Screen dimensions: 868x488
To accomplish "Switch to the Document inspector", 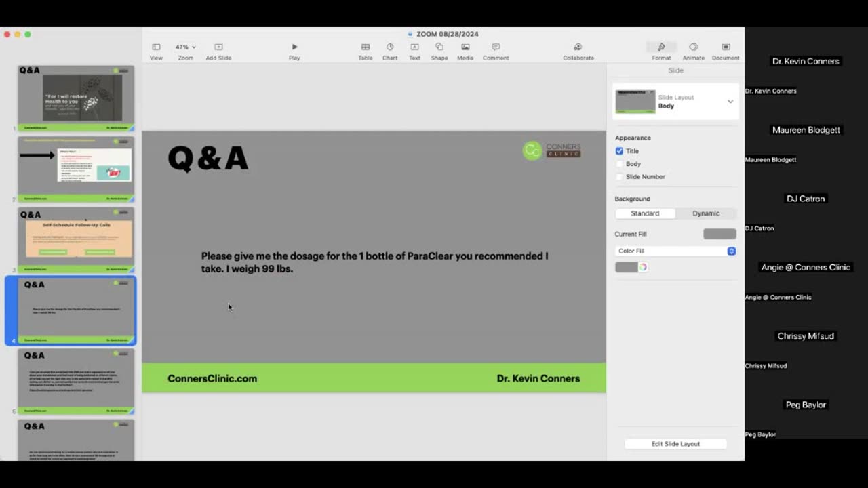I will point(726,52).
